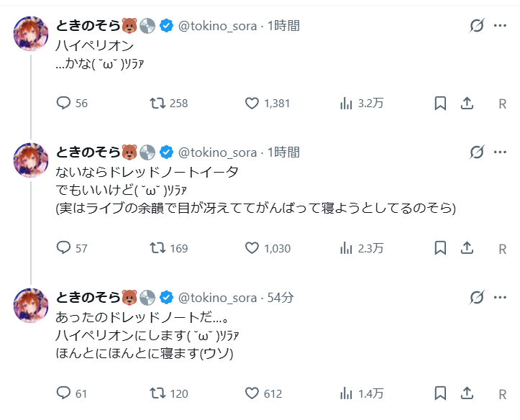Viewport: 520px width, 420px height.
Task: Open more options menu on first tweet
Action: point(500,27)
